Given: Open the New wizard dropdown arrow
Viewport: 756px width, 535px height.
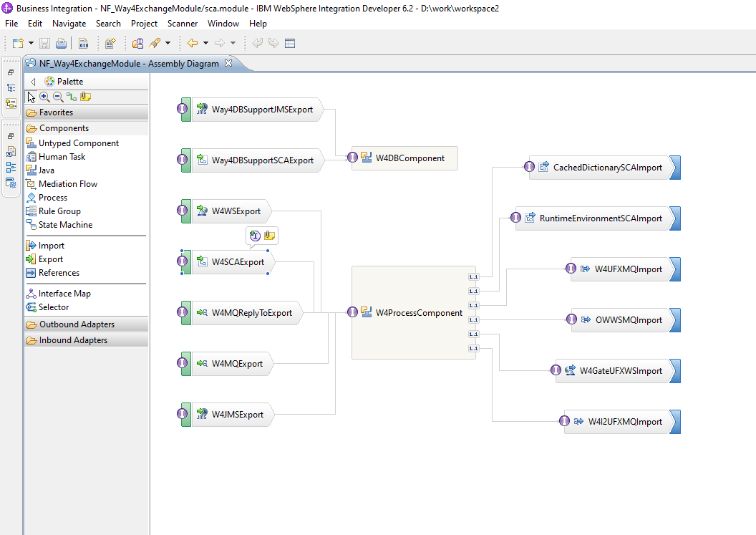Looking at the screenshot, I should 31,44.
